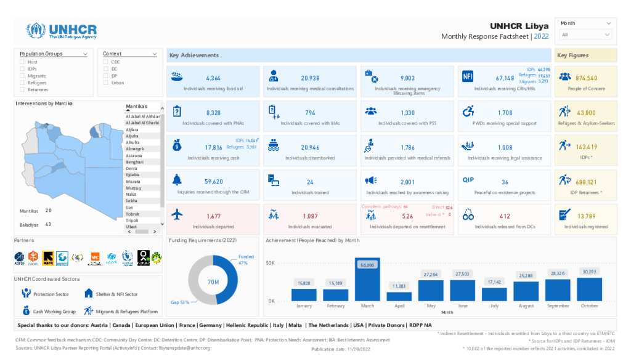The width and height of the screenshot is (631, 364).
Task: Enable the CDC context checkbox
Action: [106, 62]
